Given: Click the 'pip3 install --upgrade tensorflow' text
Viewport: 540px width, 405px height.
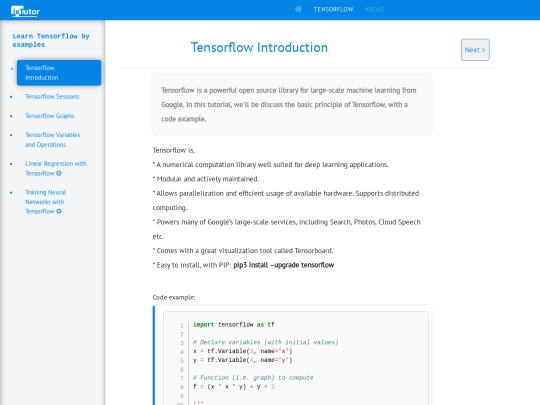Looking at the screenshot, I should (284, 265).
